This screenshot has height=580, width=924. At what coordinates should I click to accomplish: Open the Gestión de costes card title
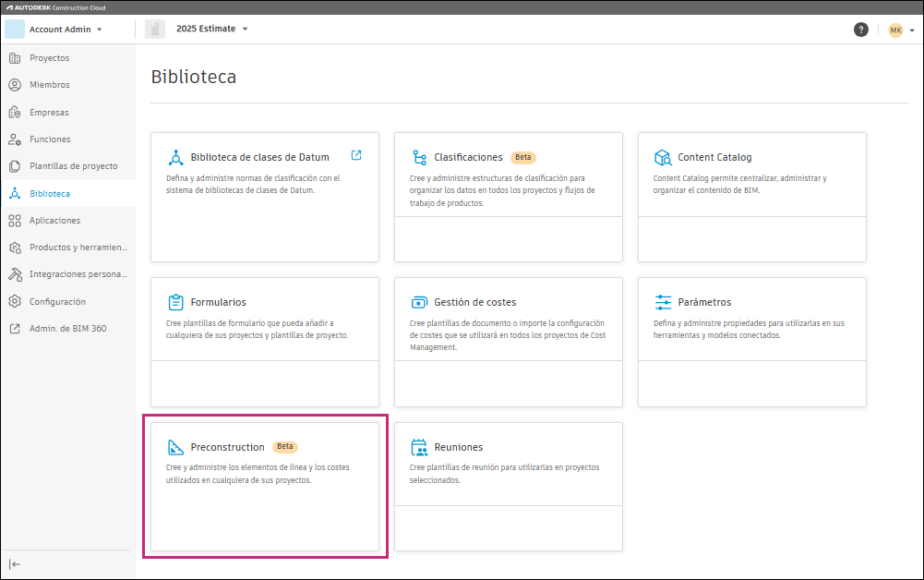[475, 302]
